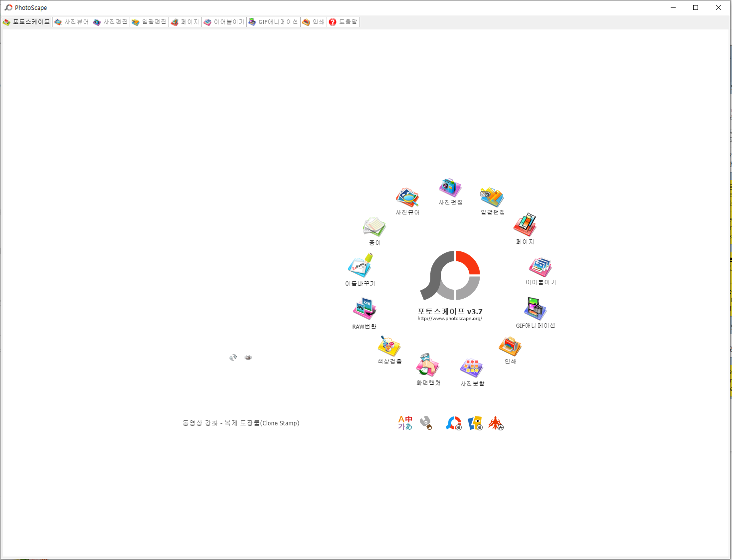This screenshot has width=732, height=560.
Task: Switch to the 포토스케이프 tab
Action: (x=26, y=22)
